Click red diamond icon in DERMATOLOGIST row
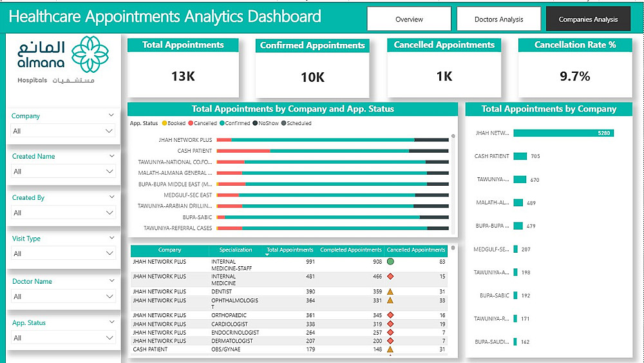Screen dimensions: 644x363 (x=390, y=341)
